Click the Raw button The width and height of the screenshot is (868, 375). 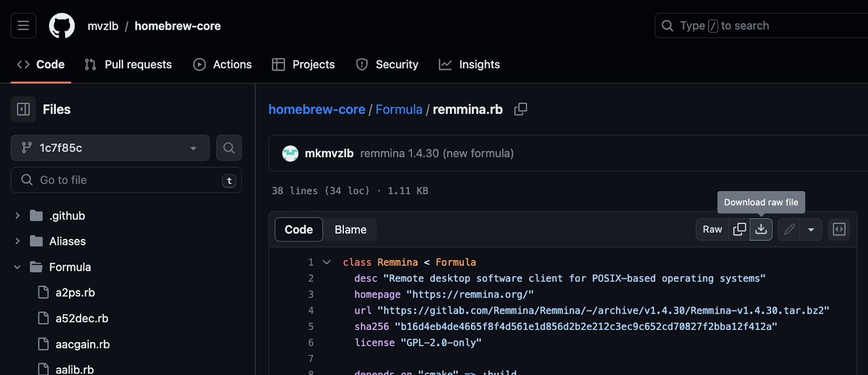tap(712, 230)
